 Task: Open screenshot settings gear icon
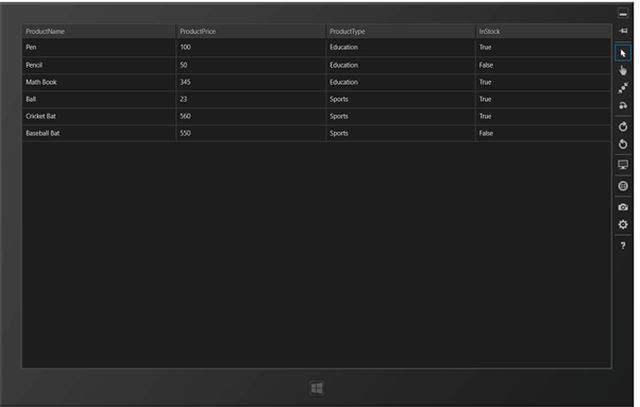(x=623, y=225)
